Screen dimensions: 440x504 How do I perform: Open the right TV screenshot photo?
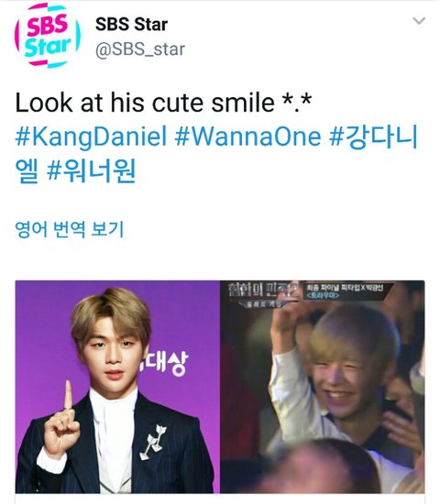(x=323, y=387)
